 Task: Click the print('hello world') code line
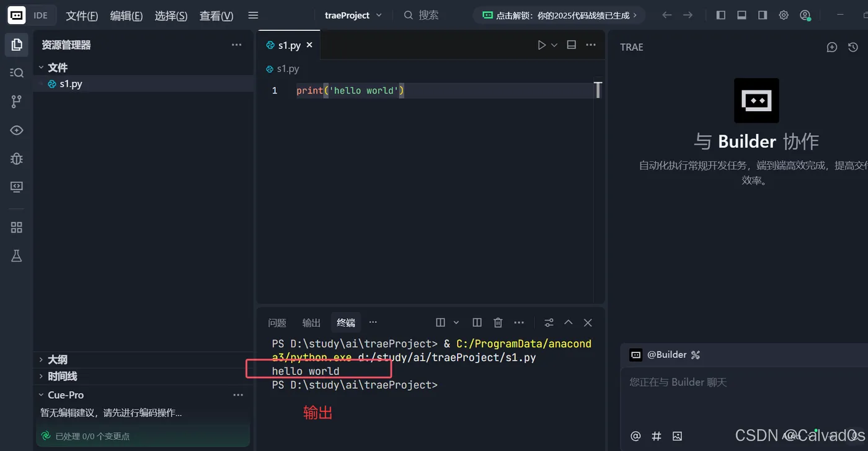(x=350, y=91)
